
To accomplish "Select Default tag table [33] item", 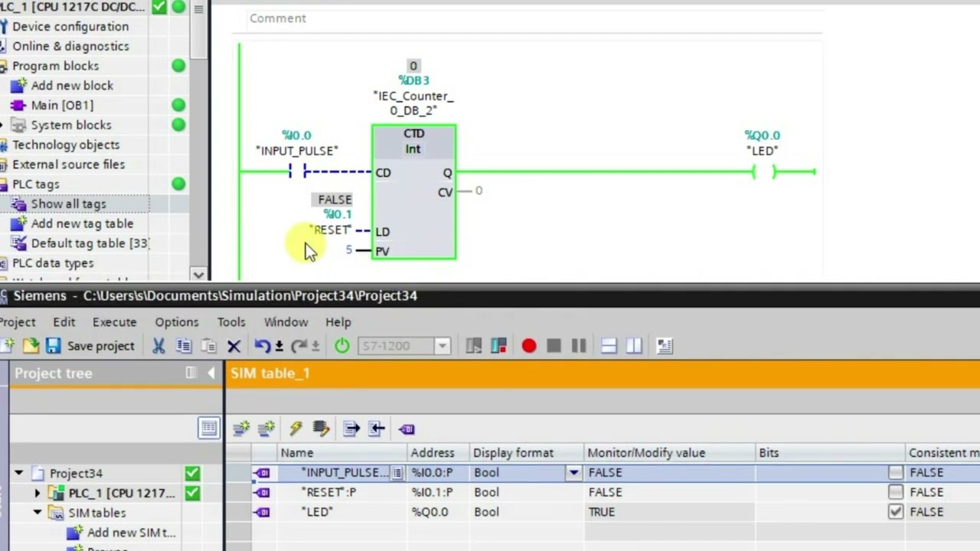I will click(x=90, y=243).
